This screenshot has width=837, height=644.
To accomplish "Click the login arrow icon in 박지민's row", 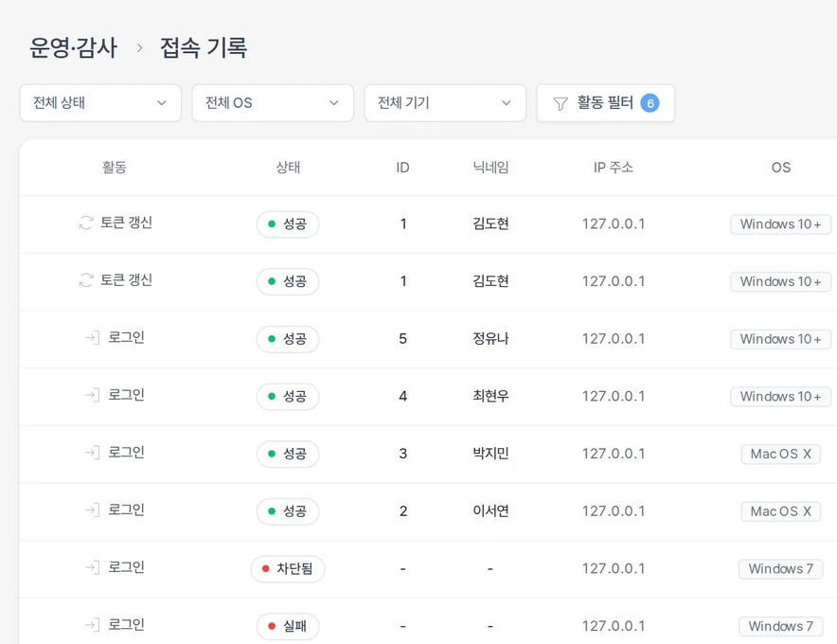I will [93, 453].
